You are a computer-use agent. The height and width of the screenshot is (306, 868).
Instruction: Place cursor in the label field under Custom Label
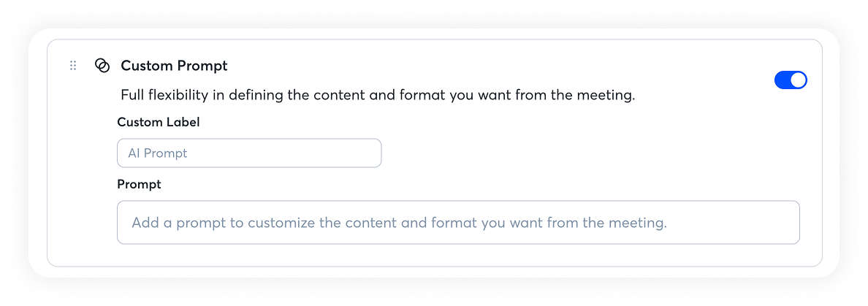pyautogui.click(x=249, y=153)
